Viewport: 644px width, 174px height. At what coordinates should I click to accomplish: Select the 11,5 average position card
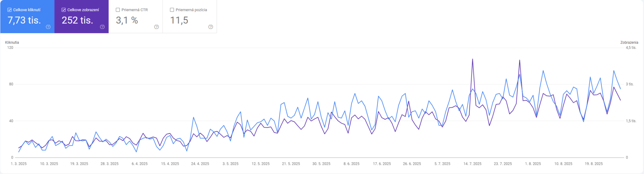(x=190, y=16)
